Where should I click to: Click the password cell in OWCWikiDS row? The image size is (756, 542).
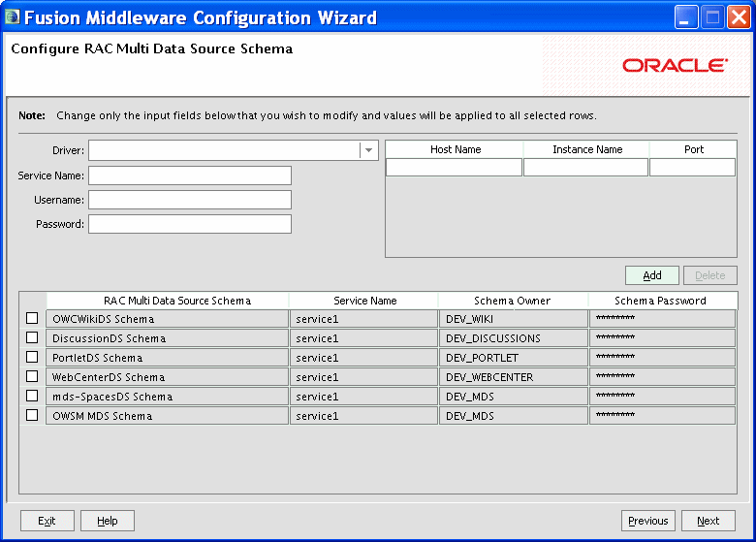pyautogui.click(x=662, y=319)
